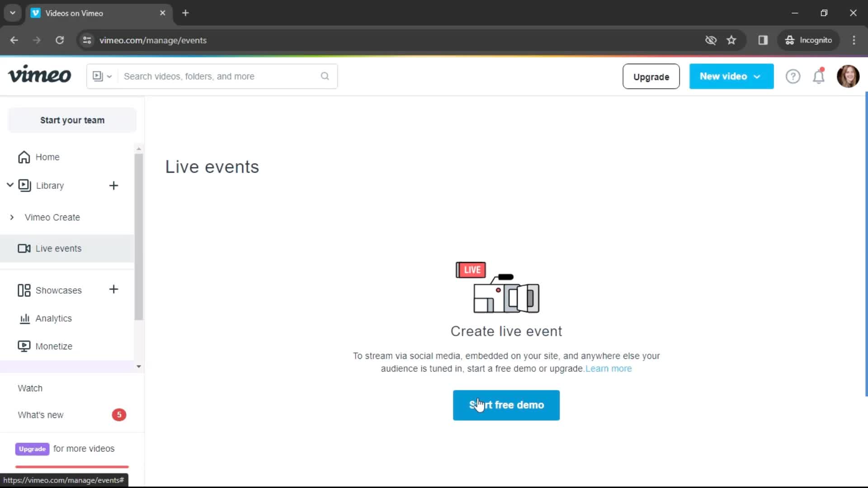
Task: Expand the Library tree item
Action: (x=10, y=185)
